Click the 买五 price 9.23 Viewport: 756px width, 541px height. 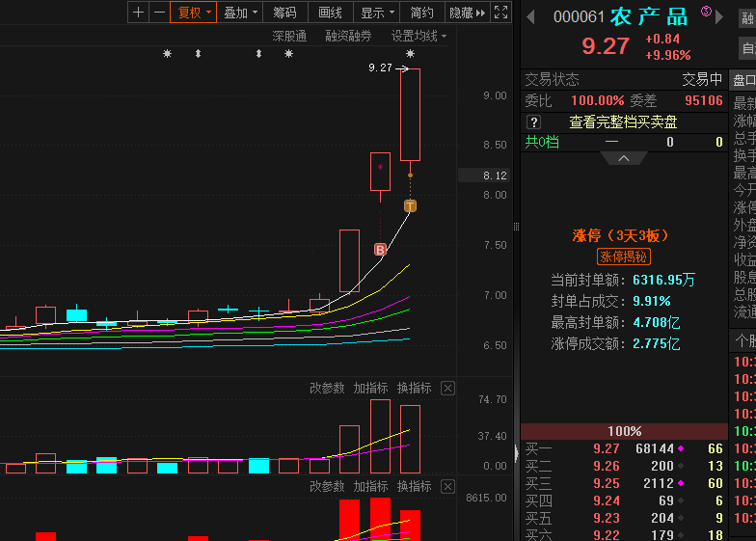pyautogui.click(x=606, y=519)
